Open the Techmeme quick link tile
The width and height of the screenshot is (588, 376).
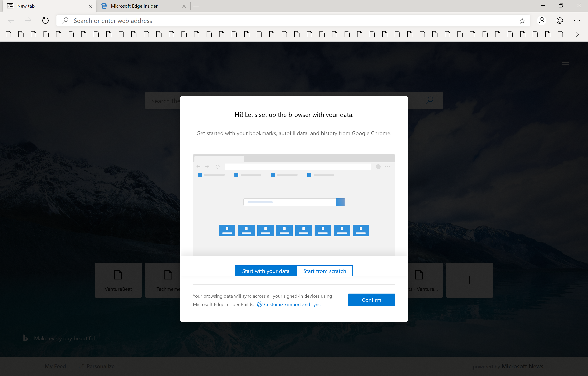tap(163, 280)
